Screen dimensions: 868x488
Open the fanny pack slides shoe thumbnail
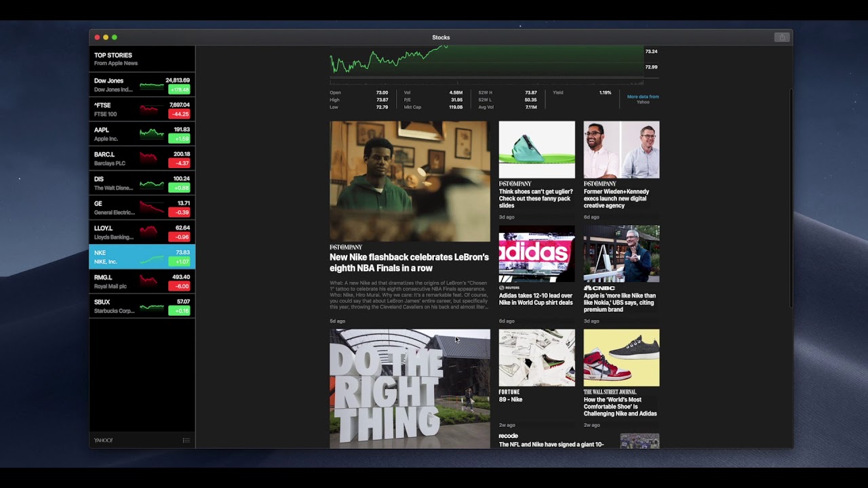(x=536, y=150)
